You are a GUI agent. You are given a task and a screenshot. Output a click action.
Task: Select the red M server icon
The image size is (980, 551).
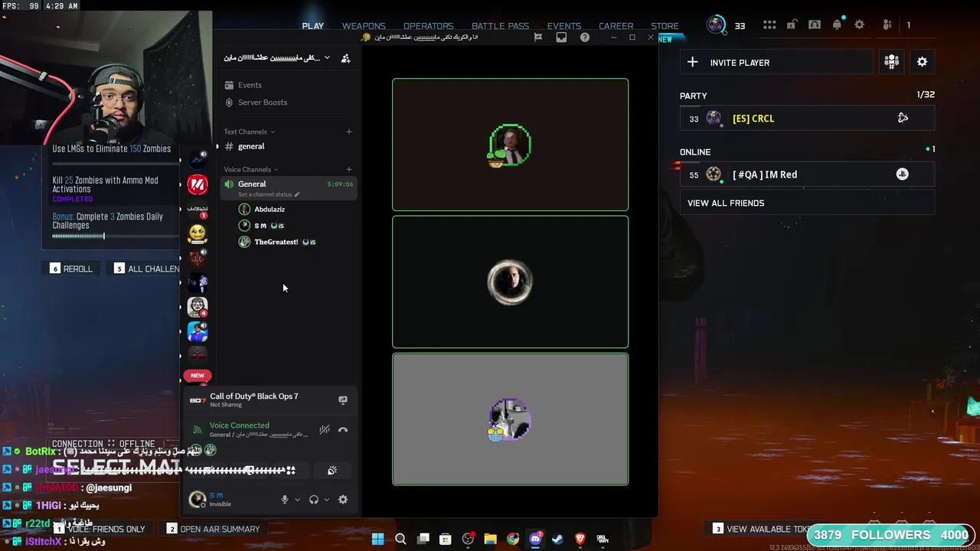point(198,184)
